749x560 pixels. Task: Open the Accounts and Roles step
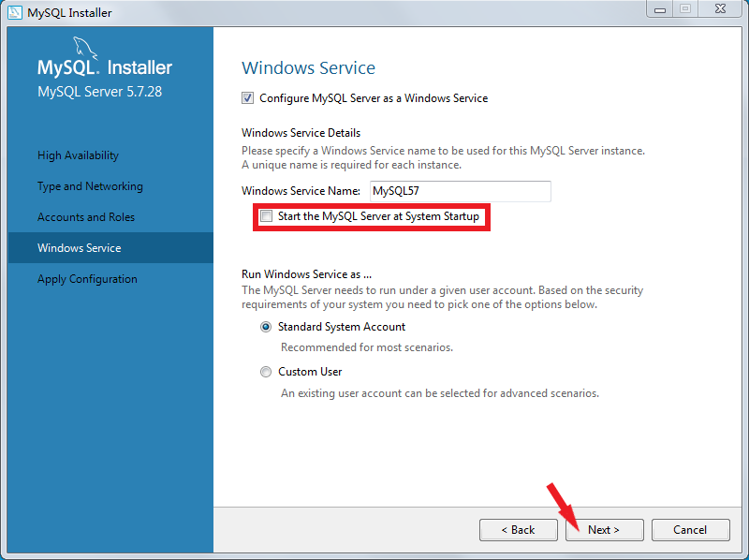pos(86,217)
